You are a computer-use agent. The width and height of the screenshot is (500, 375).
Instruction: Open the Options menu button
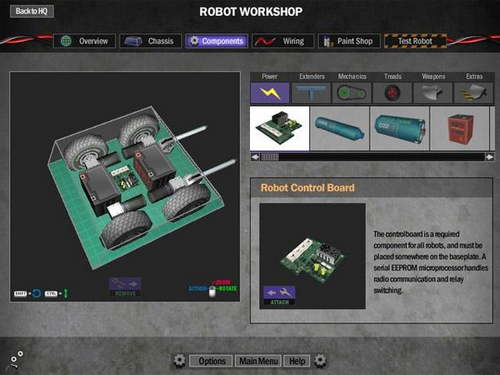click(x=211, y=361)
